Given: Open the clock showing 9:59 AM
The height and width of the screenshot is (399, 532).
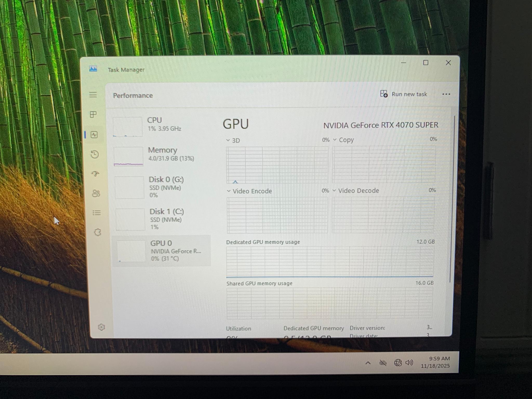Looking at the screenshot, I should pyautogui.click(x=436, y=362).
